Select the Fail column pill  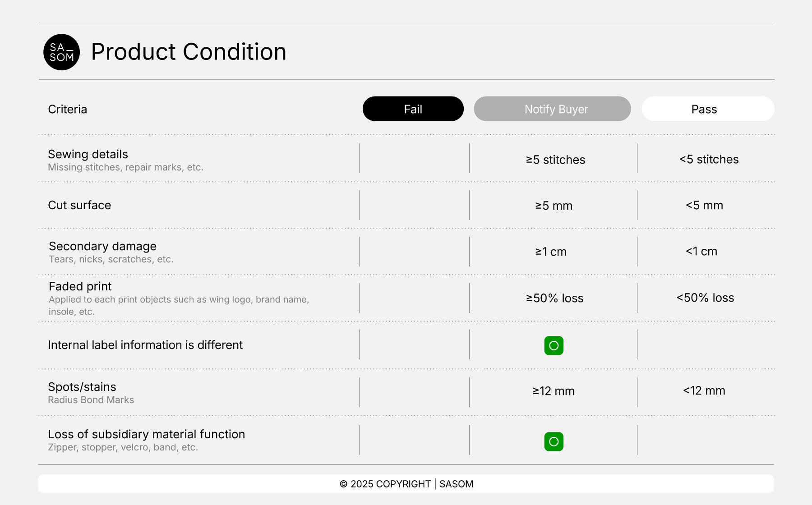[413, 109]
